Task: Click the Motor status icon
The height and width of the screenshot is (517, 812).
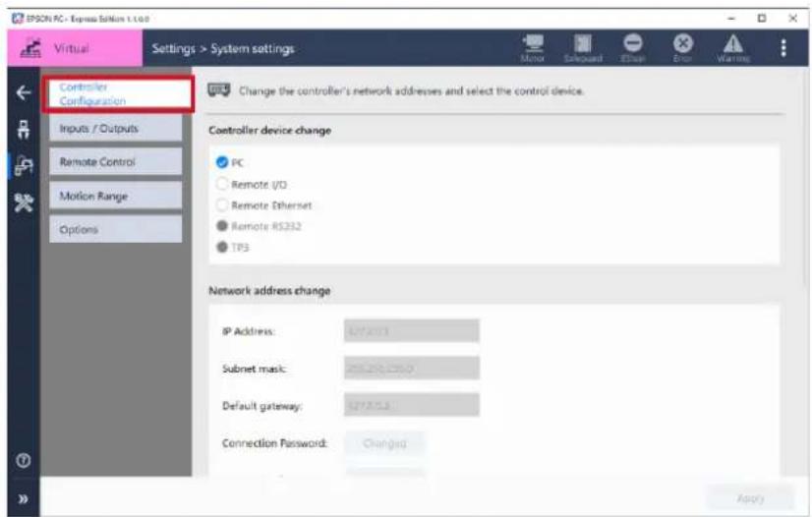Action: click(533, 43)
